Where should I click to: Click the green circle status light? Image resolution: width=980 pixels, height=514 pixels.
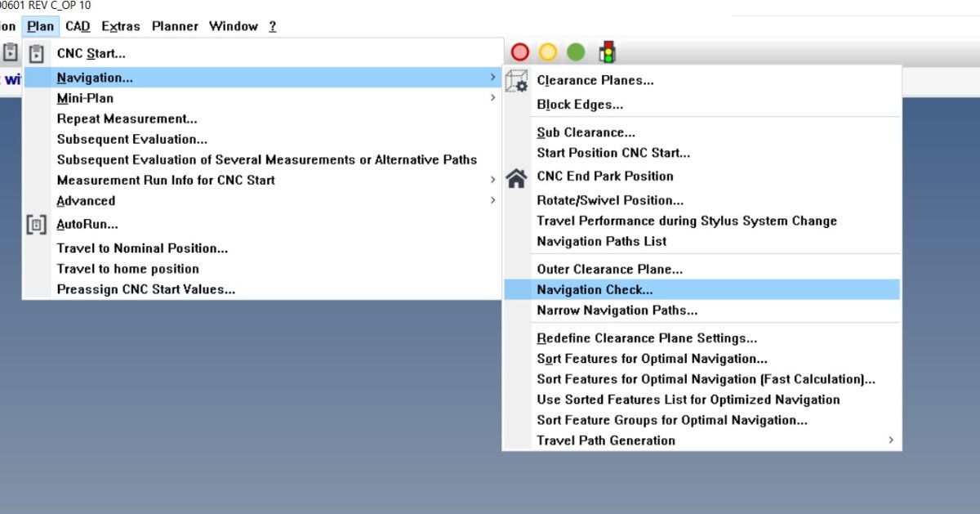pos(576,52)
